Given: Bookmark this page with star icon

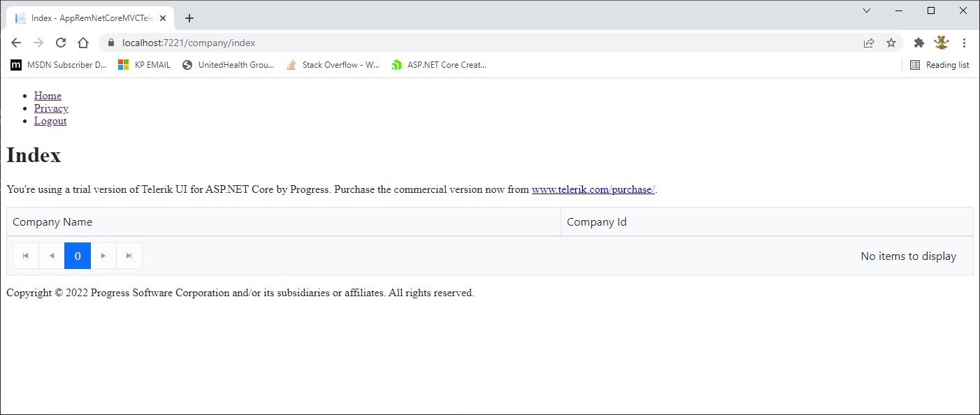Looking at the screenshot, I should coord(891,43).
